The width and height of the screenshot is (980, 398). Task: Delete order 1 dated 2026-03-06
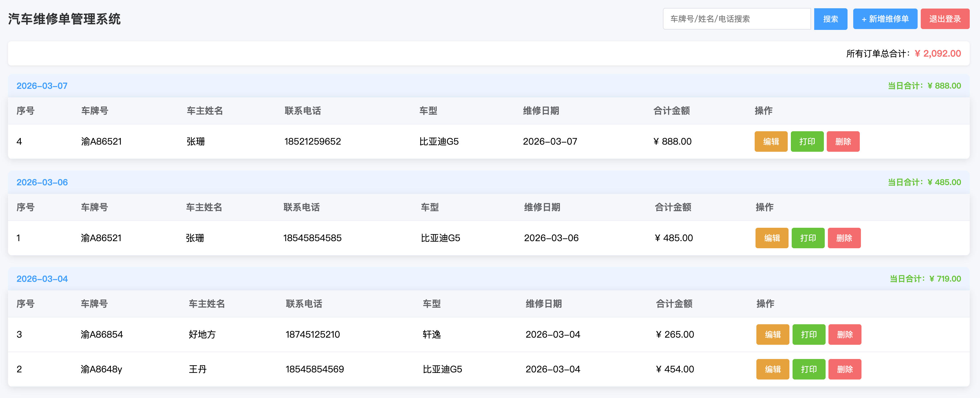(844, 238)
